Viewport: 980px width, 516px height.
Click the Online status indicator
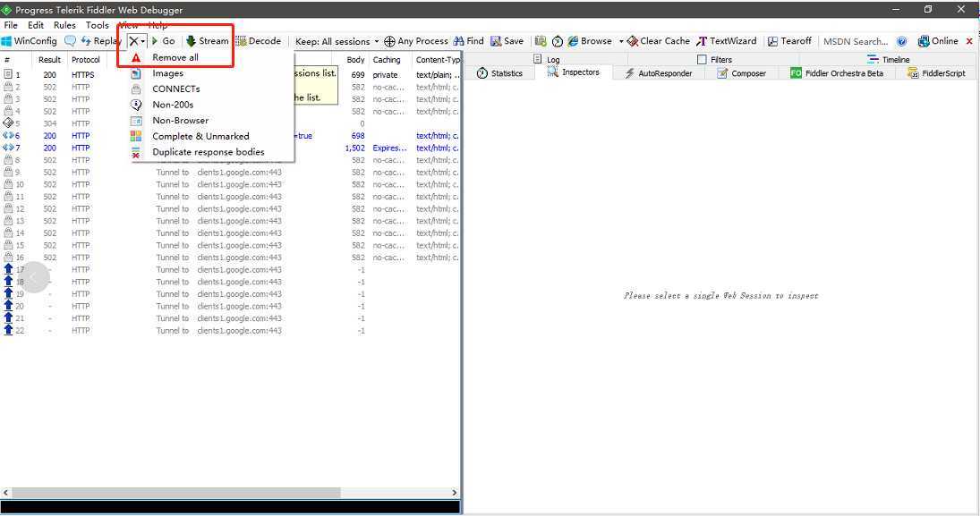coord(938,40)
